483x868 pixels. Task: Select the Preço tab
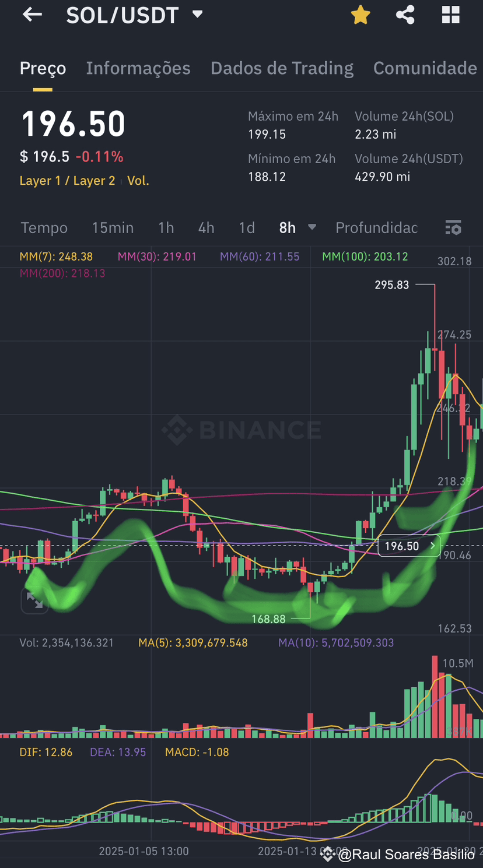point(43,68)
